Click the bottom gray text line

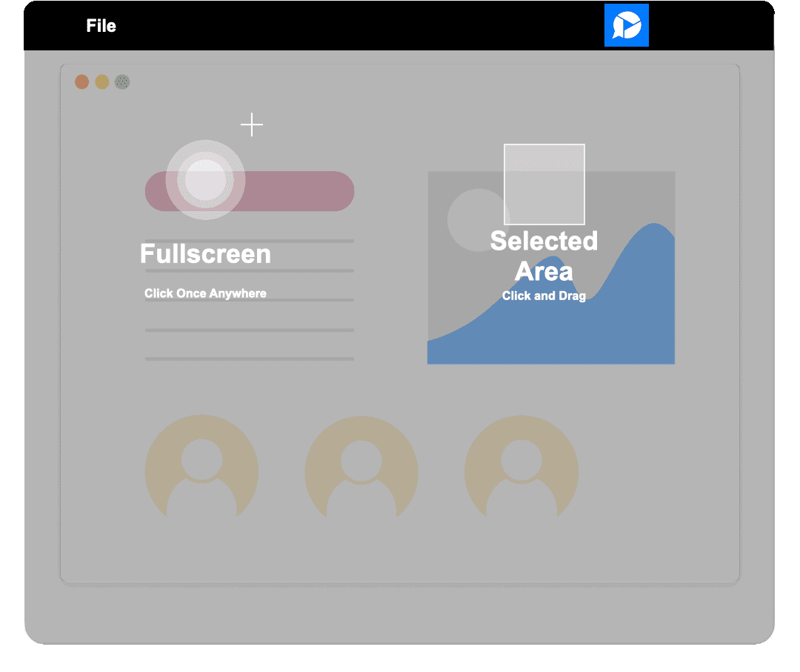coord(249,359)
